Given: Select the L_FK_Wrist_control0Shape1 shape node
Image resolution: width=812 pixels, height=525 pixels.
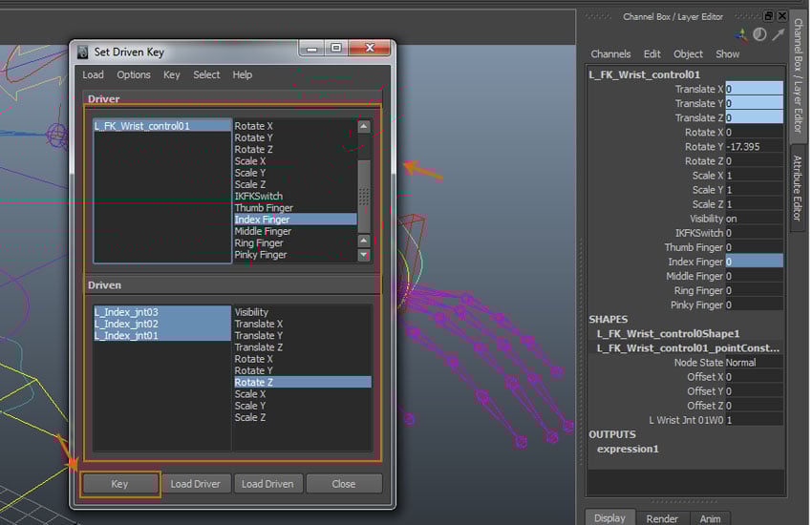Looking at the screenshot, I should click(x=668, y=334).
